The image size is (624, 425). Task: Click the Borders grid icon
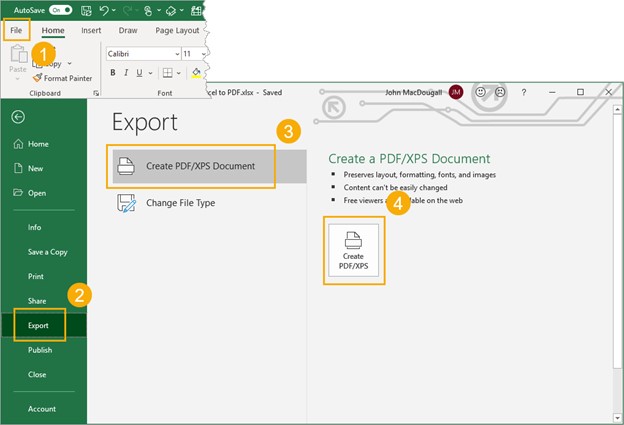[x=168, y=73]
